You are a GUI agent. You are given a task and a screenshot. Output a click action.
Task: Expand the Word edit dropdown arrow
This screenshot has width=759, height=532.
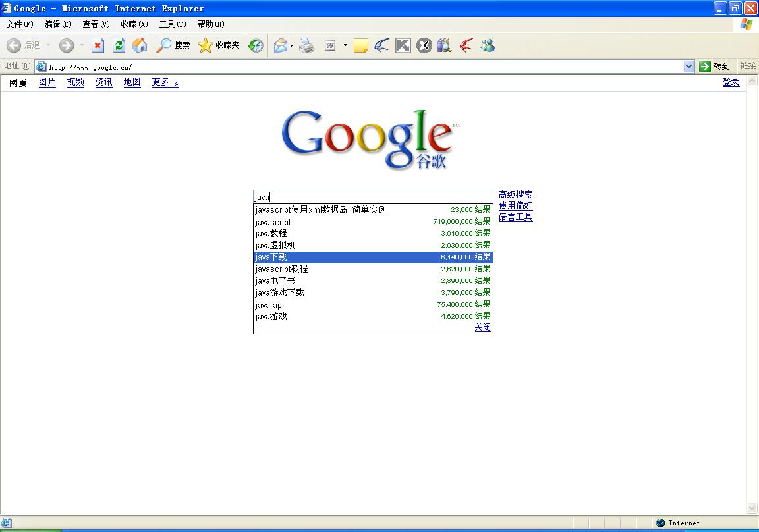click(345, 45)
